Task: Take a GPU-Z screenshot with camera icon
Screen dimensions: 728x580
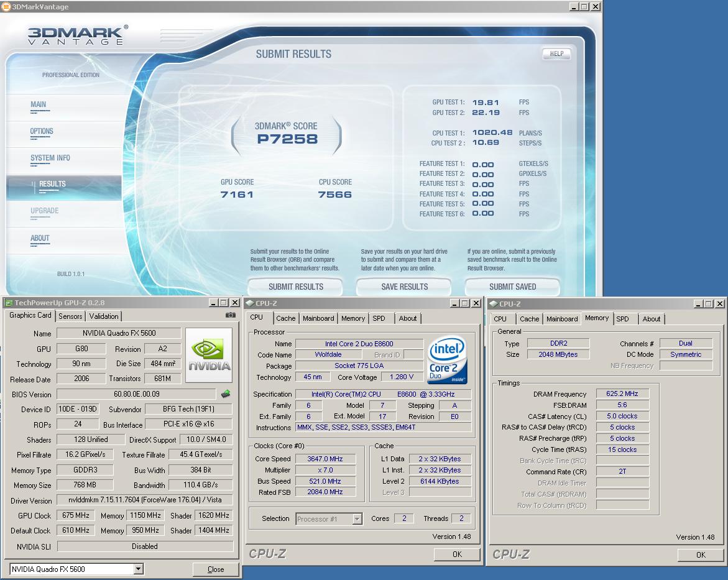Action: (x=230, y=315)
